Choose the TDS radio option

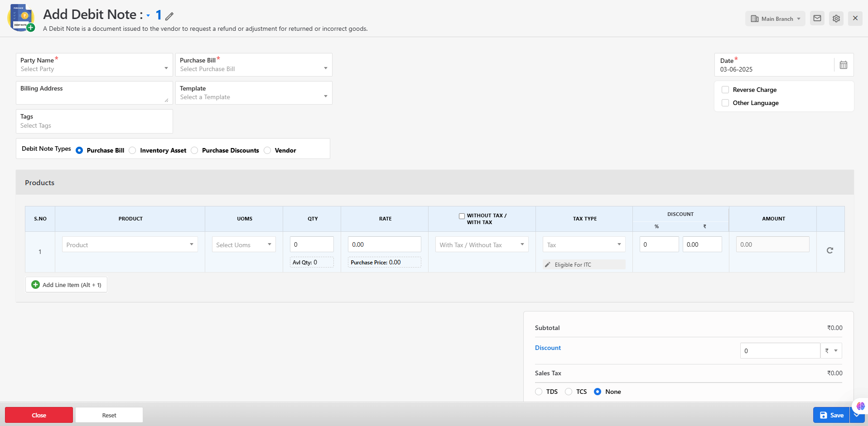point(539,392)
